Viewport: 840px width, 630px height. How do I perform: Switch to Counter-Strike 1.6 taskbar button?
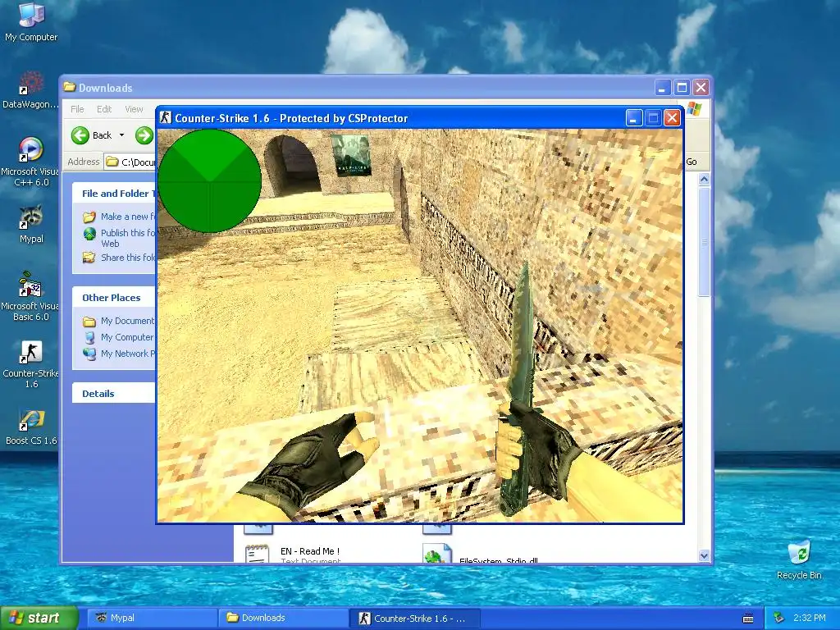[414, 619]
